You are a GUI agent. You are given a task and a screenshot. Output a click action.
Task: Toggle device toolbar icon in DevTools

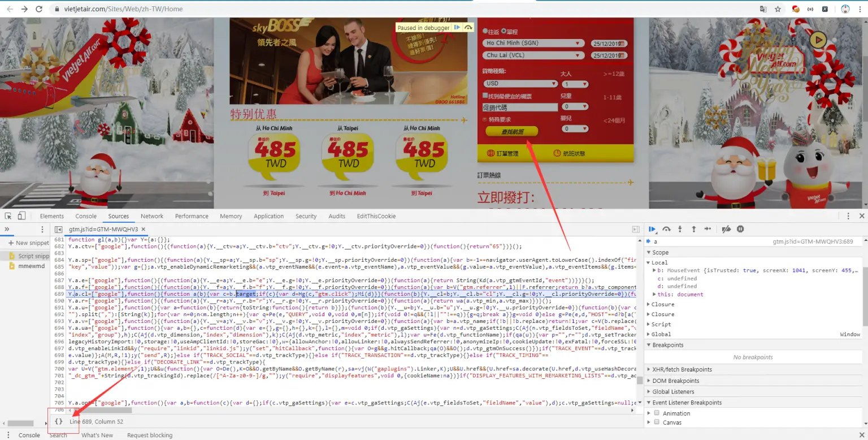(x=21, y=216)
